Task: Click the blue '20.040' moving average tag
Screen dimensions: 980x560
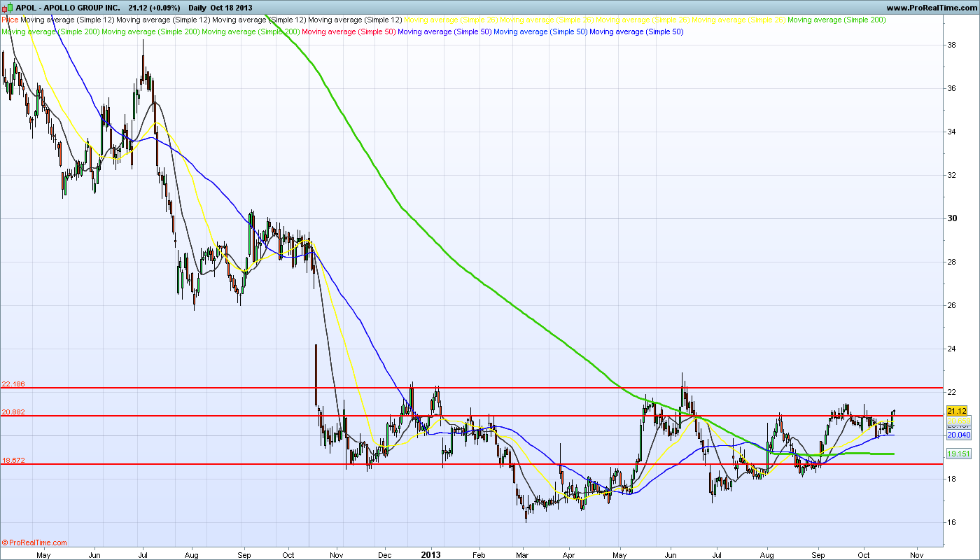Action: tap(958, 435)
